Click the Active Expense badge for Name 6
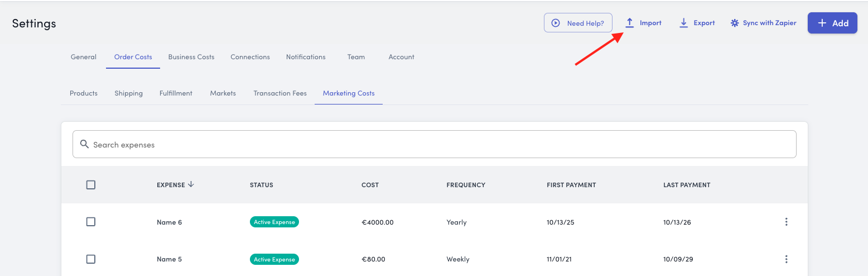 (274, 222)
